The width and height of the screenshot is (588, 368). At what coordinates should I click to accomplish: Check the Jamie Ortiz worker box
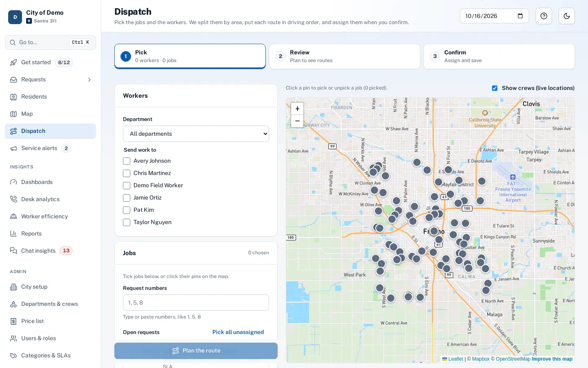[x=127, y=198]
